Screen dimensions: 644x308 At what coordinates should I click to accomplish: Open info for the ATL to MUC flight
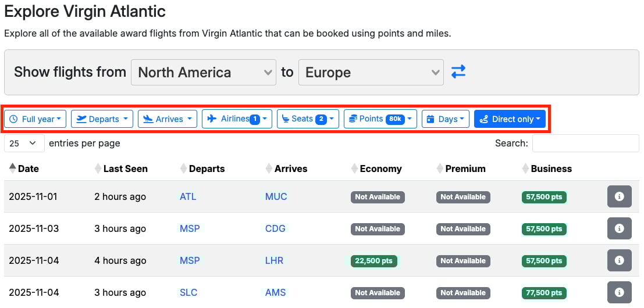pos(619,197)
